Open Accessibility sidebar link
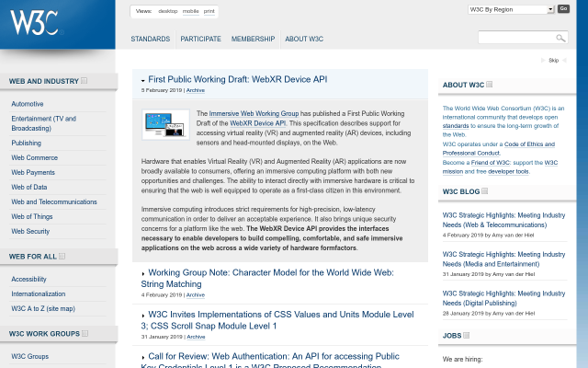 pos(28,279)
